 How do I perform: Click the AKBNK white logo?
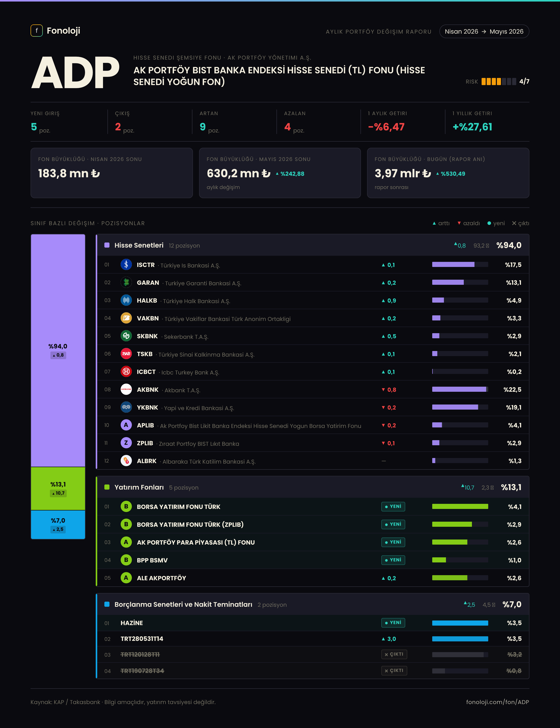126,389
